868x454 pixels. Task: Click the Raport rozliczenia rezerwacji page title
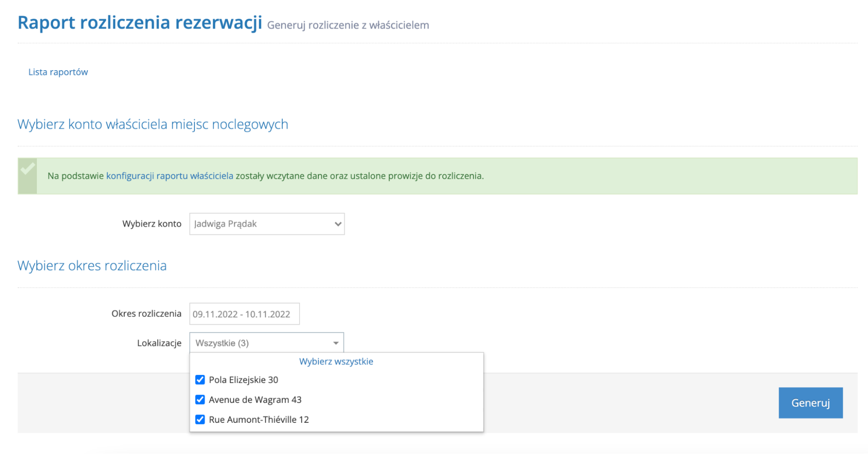tap(140, 23)
